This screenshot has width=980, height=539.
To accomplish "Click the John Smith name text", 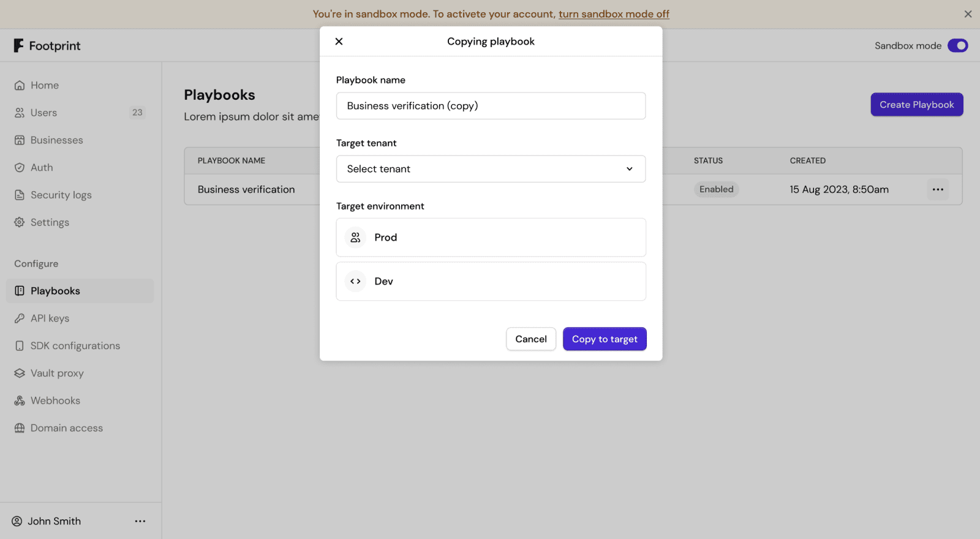I will (54, 521).
